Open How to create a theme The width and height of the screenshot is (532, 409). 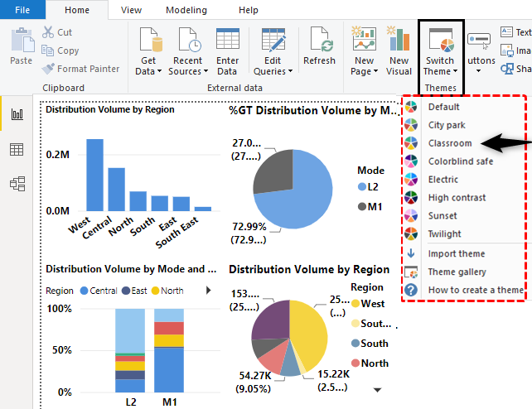[476, 290]
